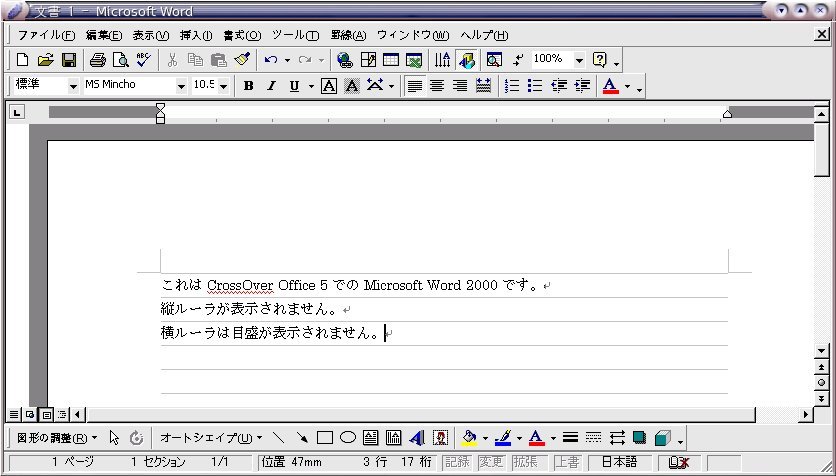Screen dimensions: 836x476
Task: Toggle character shading button
Action: [x=351, y=86]
